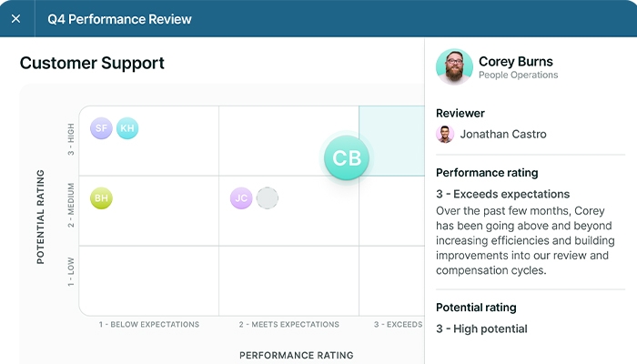
Task: Click Jonathan Castro's reviewer avatar
Action: point(445,134)
